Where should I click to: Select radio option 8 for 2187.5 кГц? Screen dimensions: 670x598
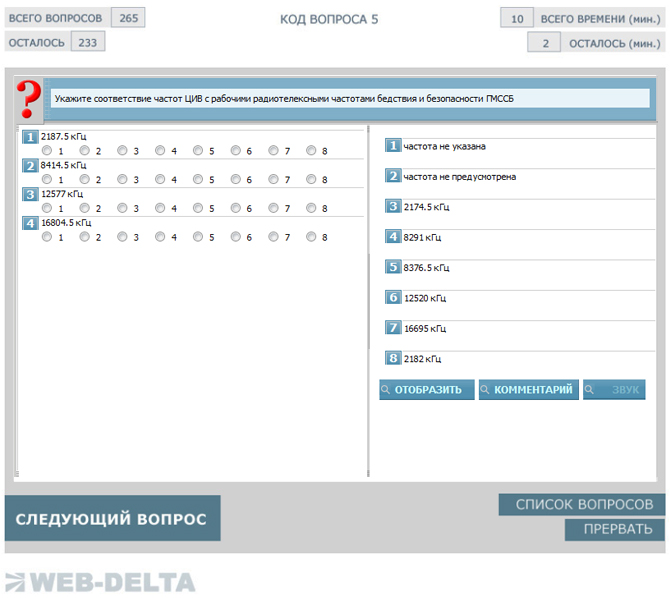coord(311,151)
